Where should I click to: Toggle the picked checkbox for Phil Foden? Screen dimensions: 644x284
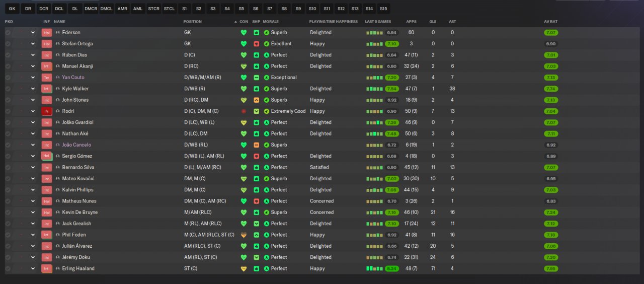pos(8,235)
